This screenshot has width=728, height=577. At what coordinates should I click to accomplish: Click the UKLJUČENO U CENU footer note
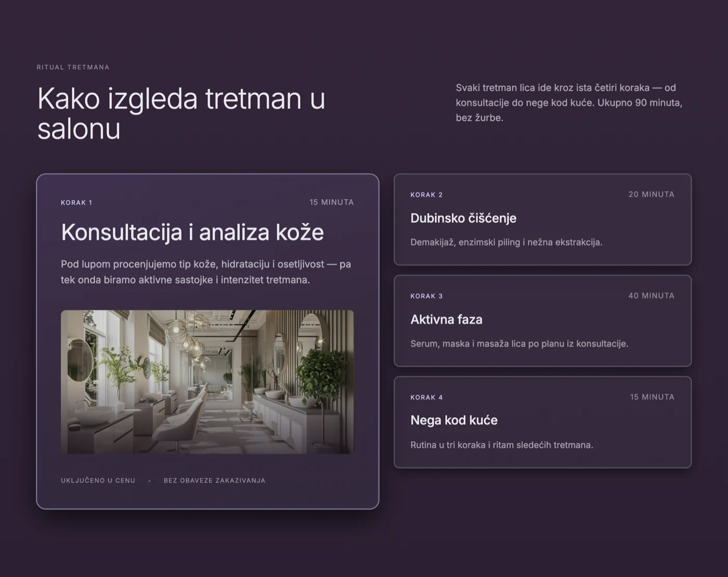click(x=98, y=480)
